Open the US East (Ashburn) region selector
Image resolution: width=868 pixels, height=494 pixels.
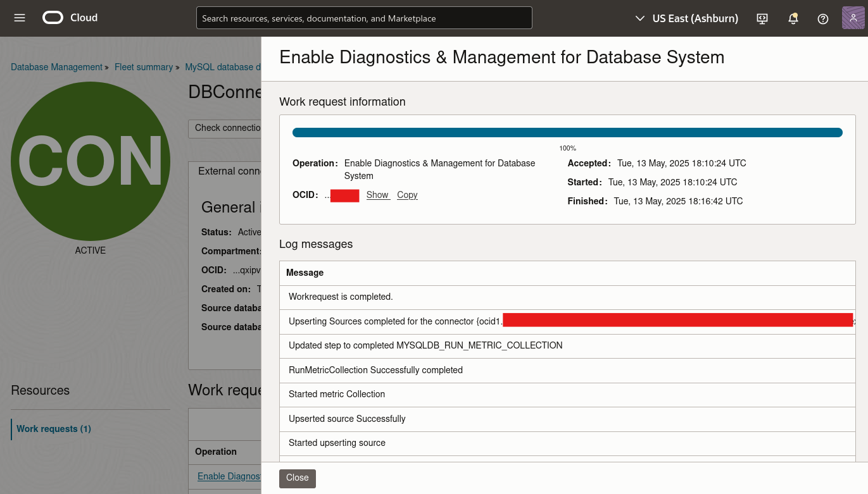click(x=695, y=18)
